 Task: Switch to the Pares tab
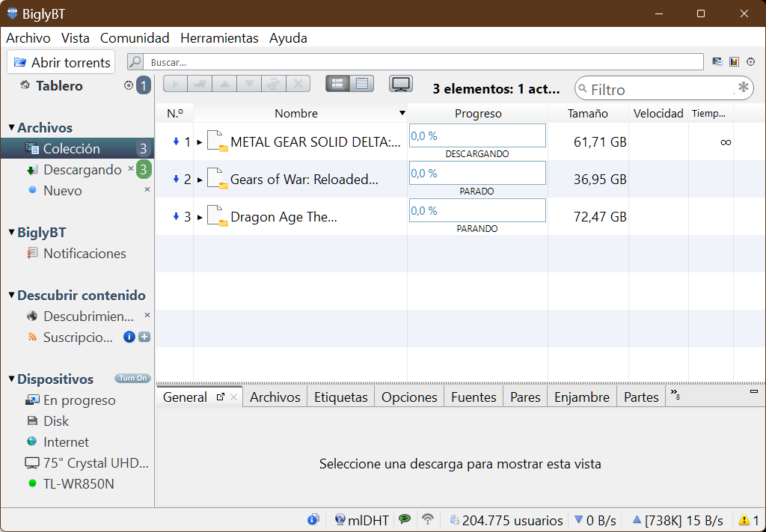point(525,397)
